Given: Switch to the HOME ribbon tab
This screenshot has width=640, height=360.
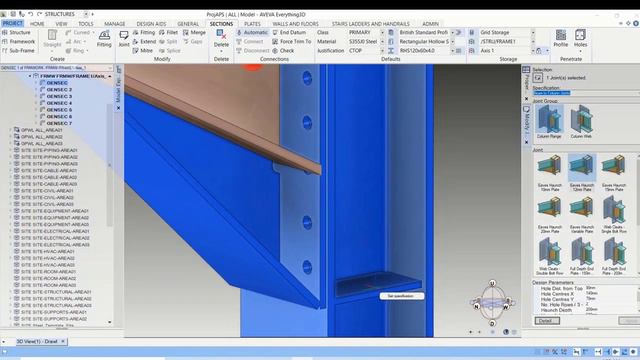Looking at the screenshot, I should tap(37, 24).
